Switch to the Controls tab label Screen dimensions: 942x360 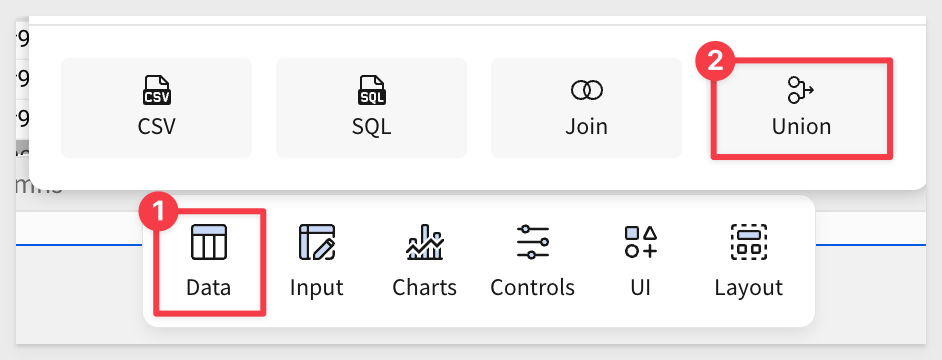[532, 287]
